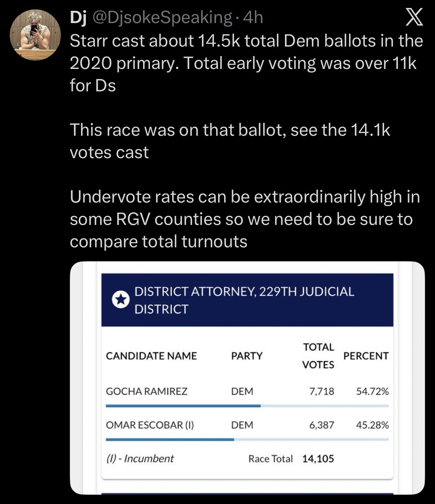Sort by the Candidate Name column header
This screenshot has width=435, height=504.
151,356
